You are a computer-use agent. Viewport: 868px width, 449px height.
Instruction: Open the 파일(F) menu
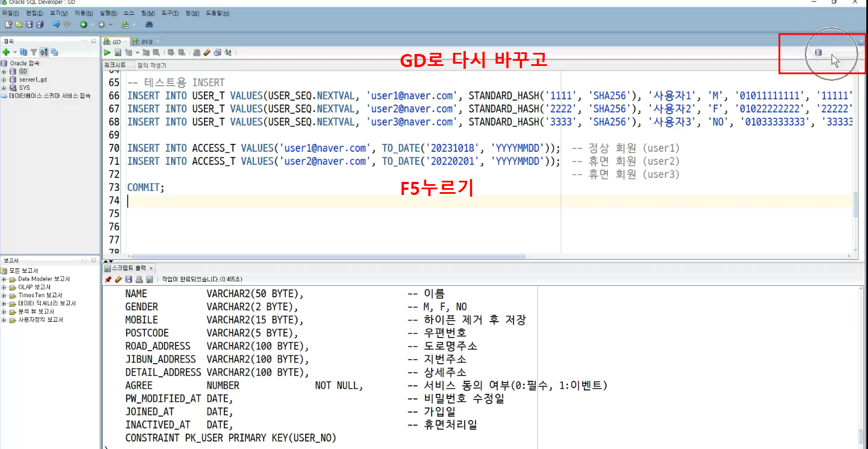[x=10, y=13]
